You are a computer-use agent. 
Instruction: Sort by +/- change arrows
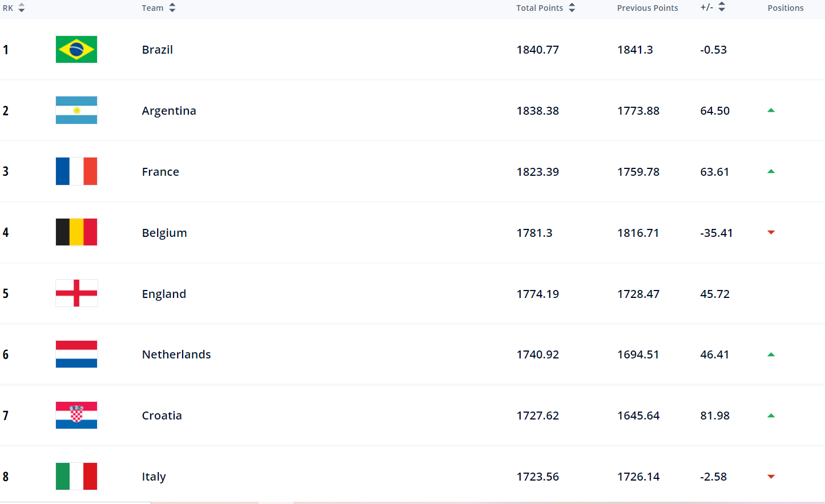point(722,7)
